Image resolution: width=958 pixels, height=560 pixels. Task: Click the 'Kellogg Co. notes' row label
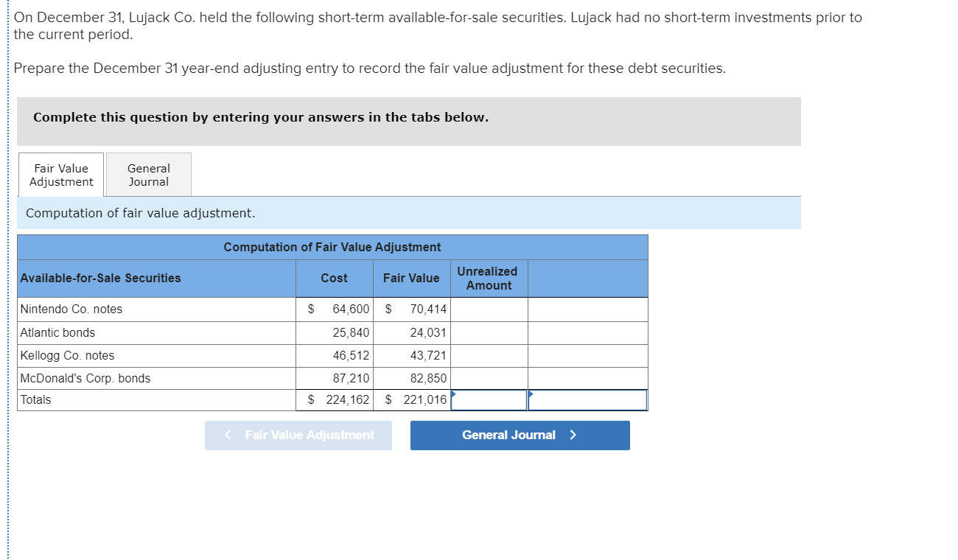coord(68,356)
